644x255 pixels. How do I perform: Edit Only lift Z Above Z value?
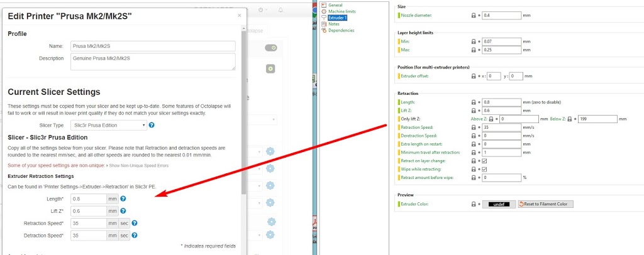[519, 119]
